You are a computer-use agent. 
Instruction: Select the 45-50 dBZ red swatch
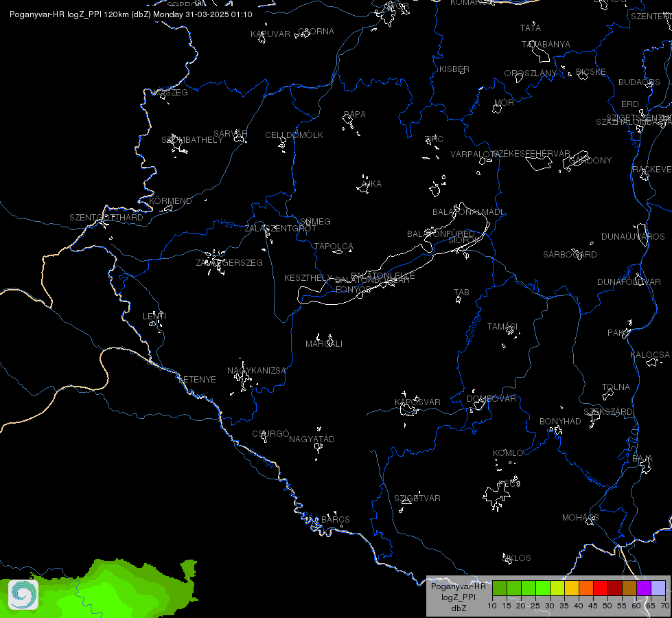[x=601, y=588]
